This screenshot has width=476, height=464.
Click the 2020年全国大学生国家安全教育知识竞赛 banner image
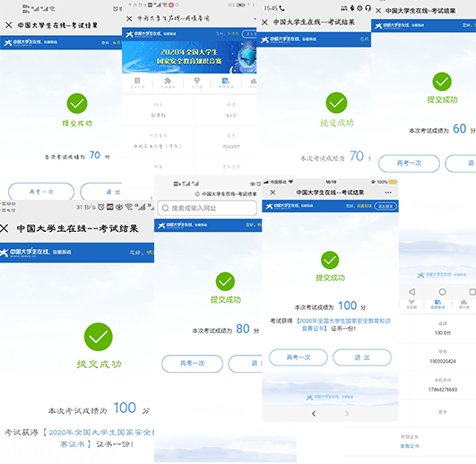click(x=189, y=57)
